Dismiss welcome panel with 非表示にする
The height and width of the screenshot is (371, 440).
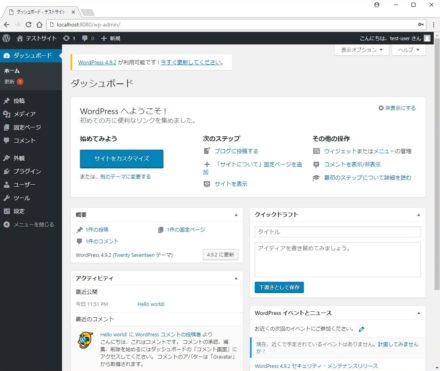[397, 108]
